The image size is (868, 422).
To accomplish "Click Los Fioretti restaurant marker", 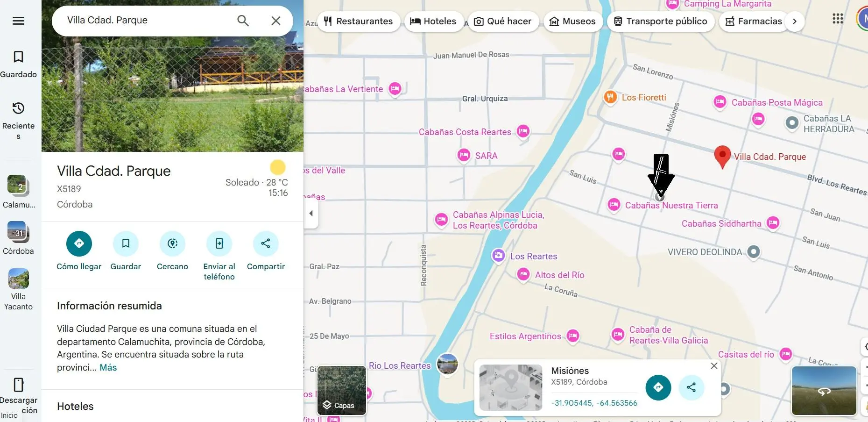I will pos(610,97).
